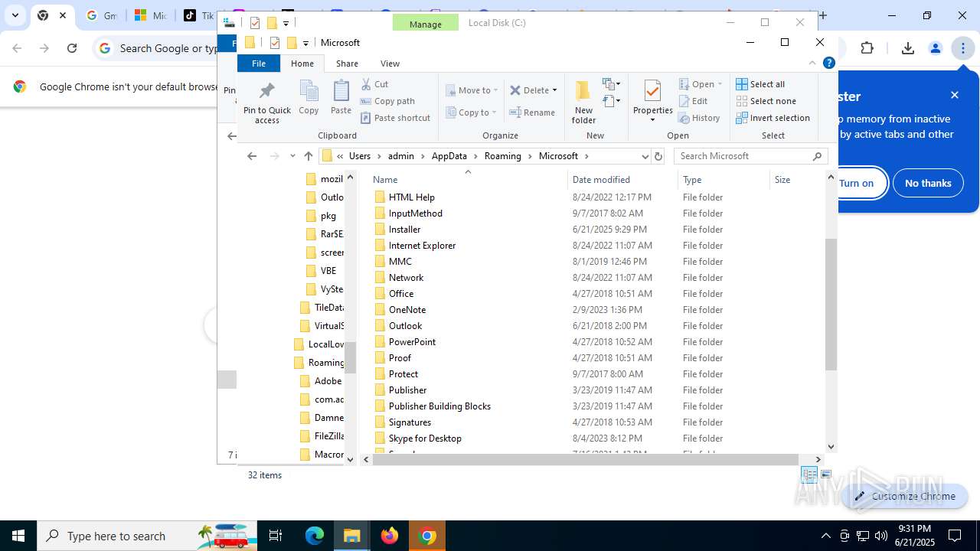Collapse the ribbon with chevron
Image resolution: width=980 pixels, height=551 pixels.
coord(813,64)
